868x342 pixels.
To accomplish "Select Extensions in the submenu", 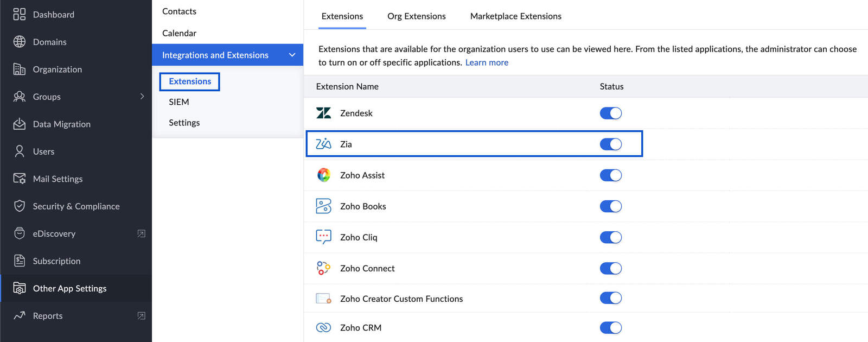I will pos(190,81).
